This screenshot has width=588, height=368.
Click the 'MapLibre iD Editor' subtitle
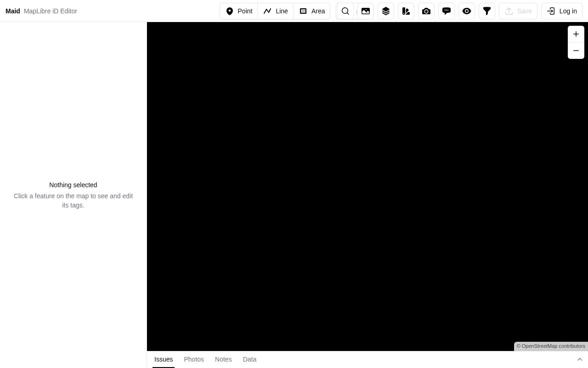pos(51,11)
